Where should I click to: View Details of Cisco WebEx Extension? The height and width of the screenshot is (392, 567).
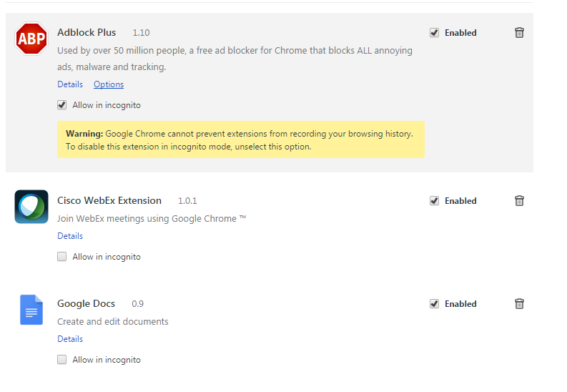(x=70, y=236)
